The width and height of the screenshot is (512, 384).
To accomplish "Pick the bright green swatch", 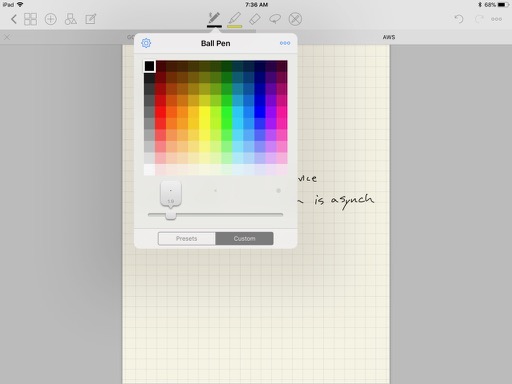I will (227, 112).
